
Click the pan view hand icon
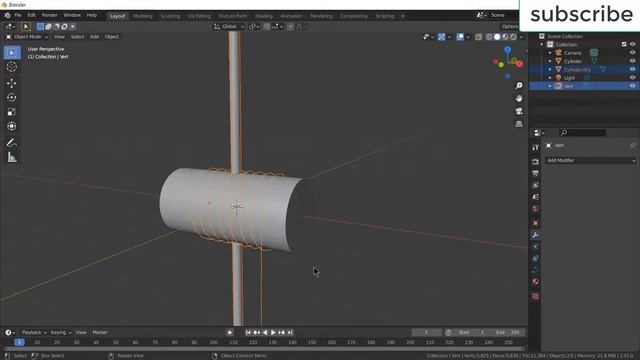pyautogui.click(x=519, y=98)
